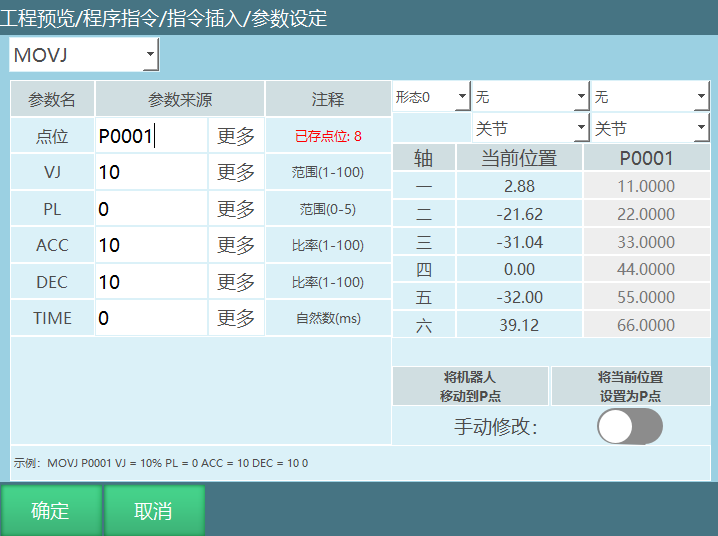Click 更多 in the 点位 row
The image size is (718, 536).
coord(236,136)
